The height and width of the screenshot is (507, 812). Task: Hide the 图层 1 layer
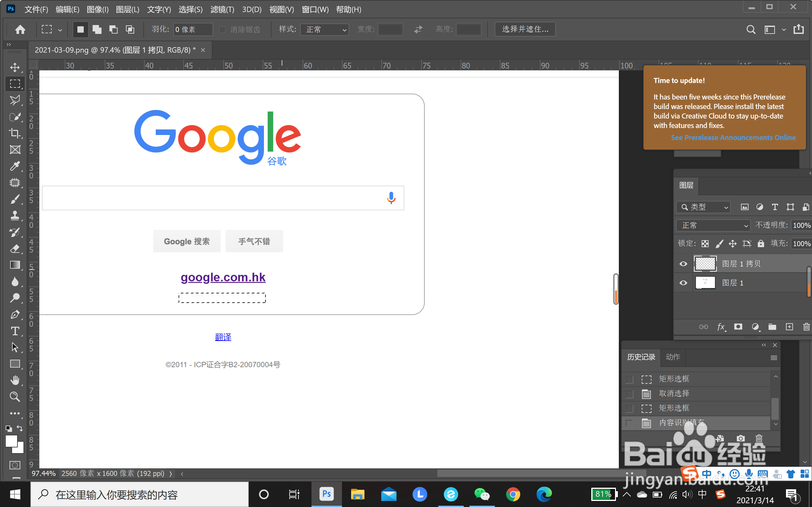click(x=683, y=283)
